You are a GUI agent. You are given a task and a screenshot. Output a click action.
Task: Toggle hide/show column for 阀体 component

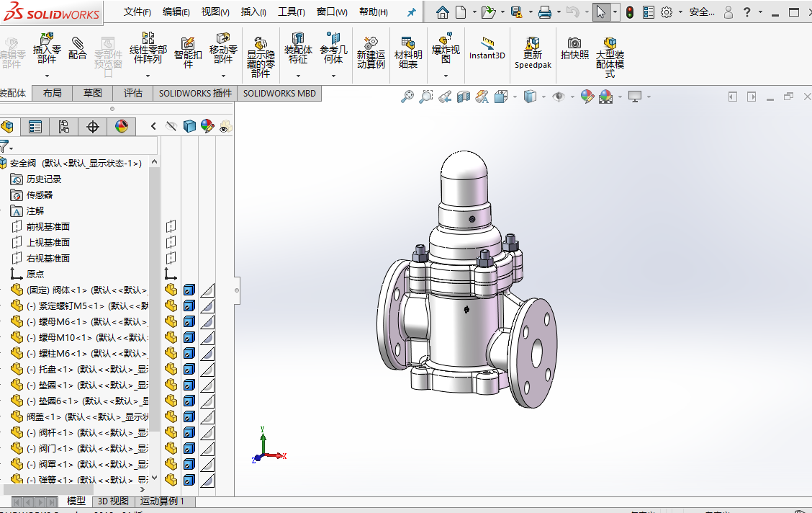click(171, 290)
